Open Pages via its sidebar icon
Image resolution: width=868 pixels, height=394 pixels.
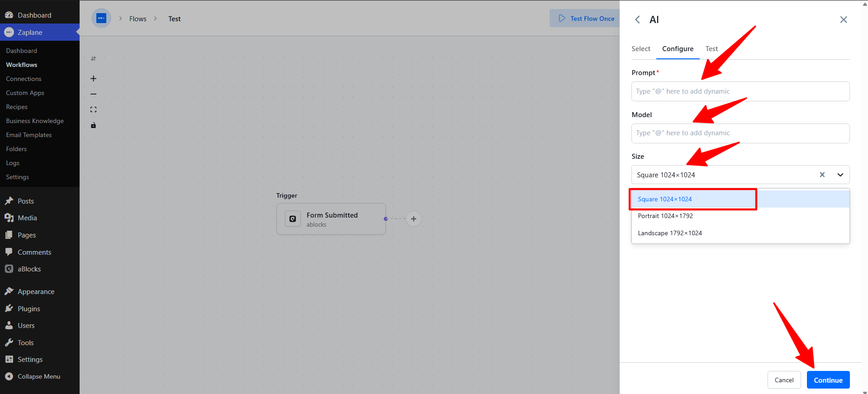pos(9,235)
